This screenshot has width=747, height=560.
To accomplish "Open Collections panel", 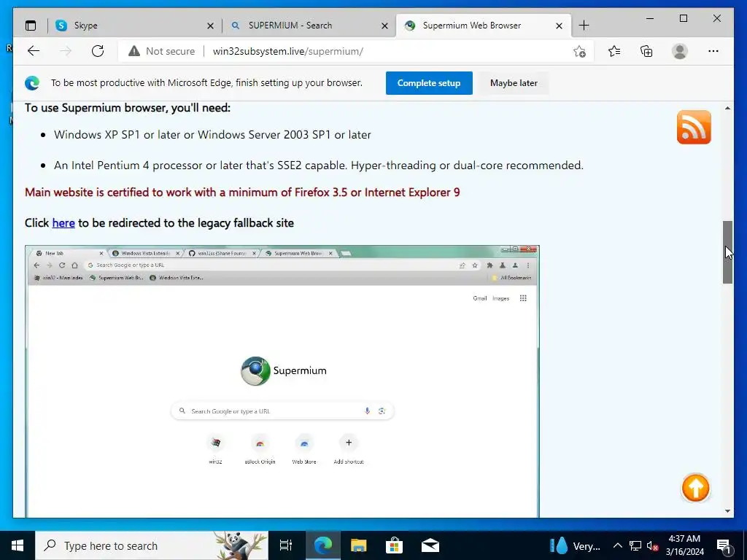I will click(x=646, y=51).
